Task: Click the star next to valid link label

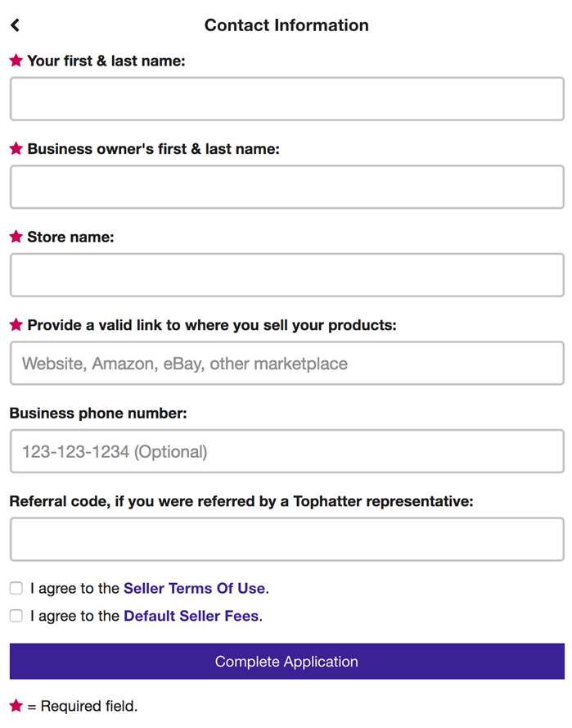Action: click(16, 325)
